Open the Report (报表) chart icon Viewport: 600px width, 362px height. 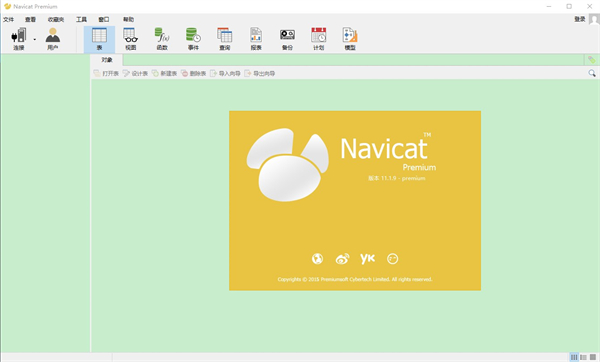(x=256, y=39)
